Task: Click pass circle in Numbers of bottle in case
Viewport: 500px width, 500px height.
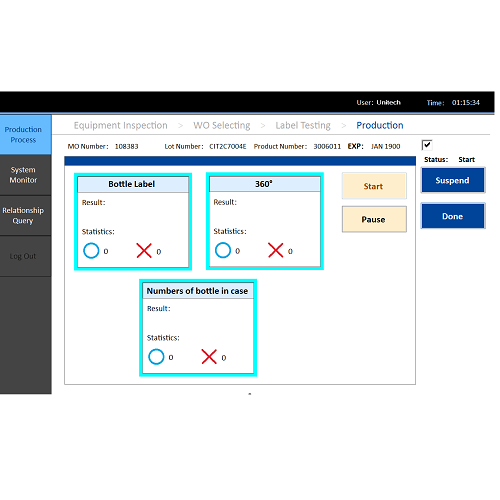Action: 156,357
